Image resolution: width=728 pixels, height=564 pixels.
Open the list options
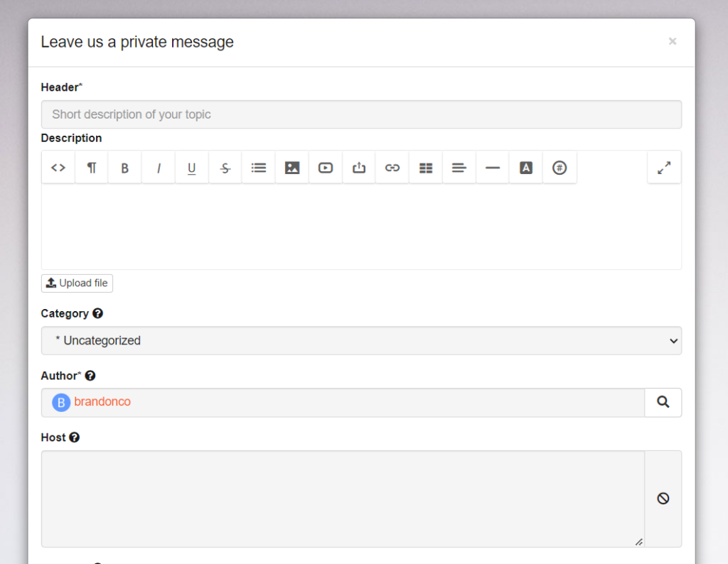pos(259,168)
